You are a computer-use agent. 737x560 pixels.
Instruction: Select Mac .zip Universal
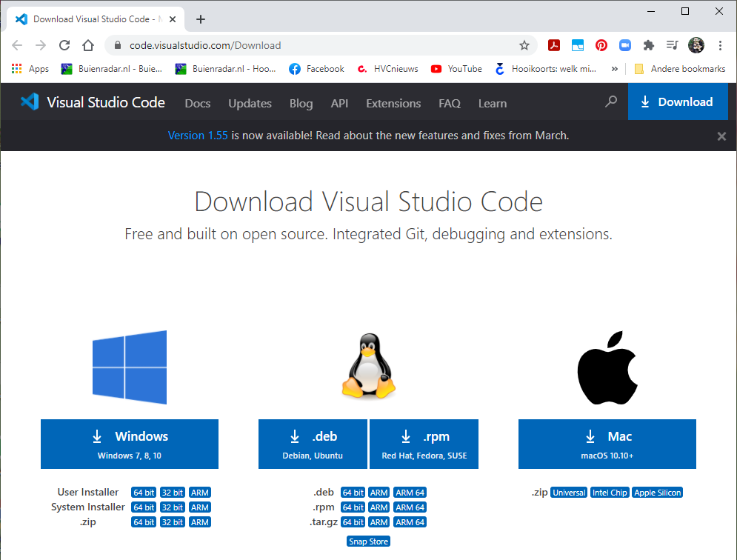569,493
